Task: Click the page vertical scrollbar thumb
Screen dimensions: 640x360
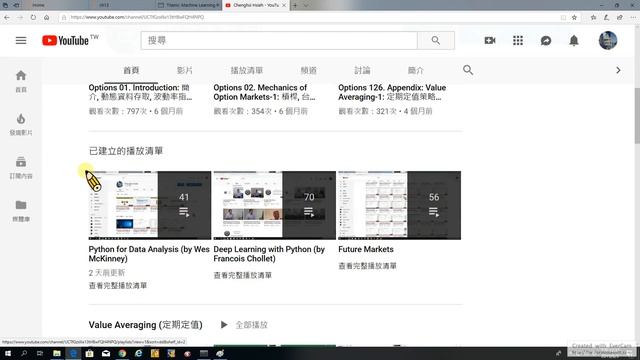Action: pyautogui.click(x=637, y=116)
